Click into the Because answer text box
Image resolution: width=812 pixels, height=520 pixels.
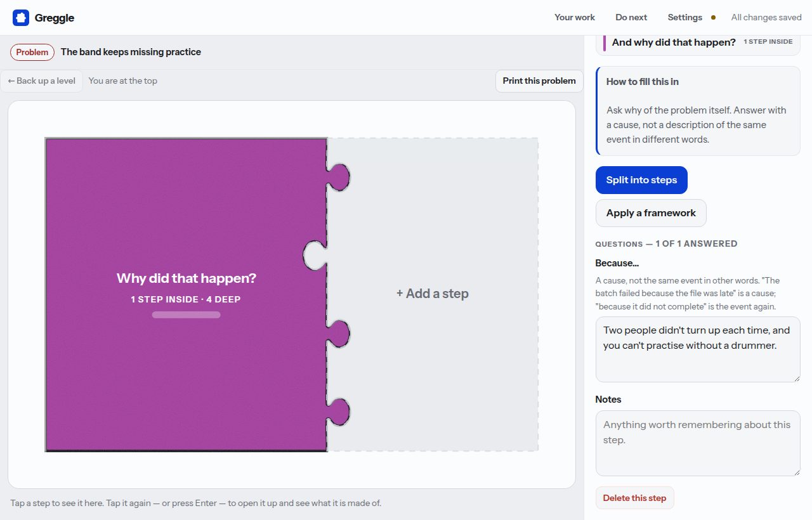click(698, 349)
